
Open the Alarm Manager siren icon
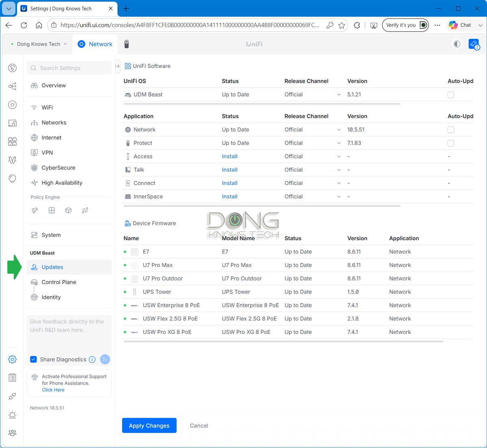[x=13, y=414]
